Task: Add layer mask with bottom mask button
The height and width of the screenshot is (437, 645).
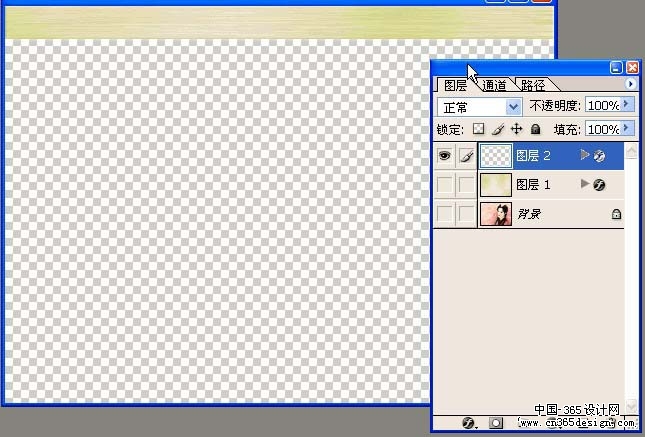Action: coord(496,423)
